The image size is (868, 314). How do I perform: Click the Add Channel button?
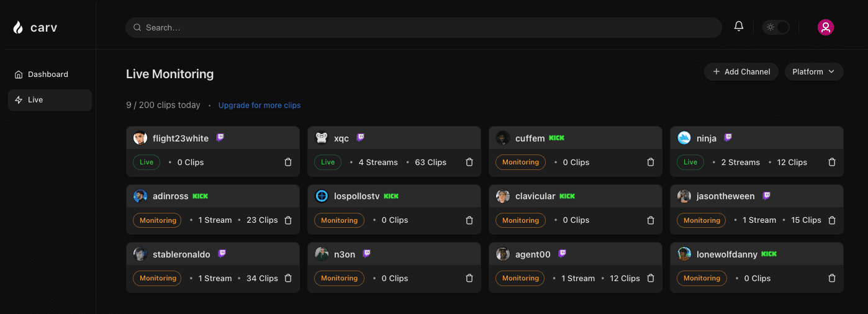[x=741, y=72]
